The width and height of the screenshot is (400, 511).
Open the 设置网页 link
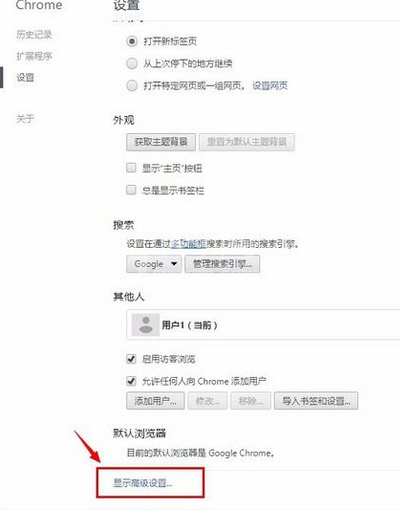[270, 86]
